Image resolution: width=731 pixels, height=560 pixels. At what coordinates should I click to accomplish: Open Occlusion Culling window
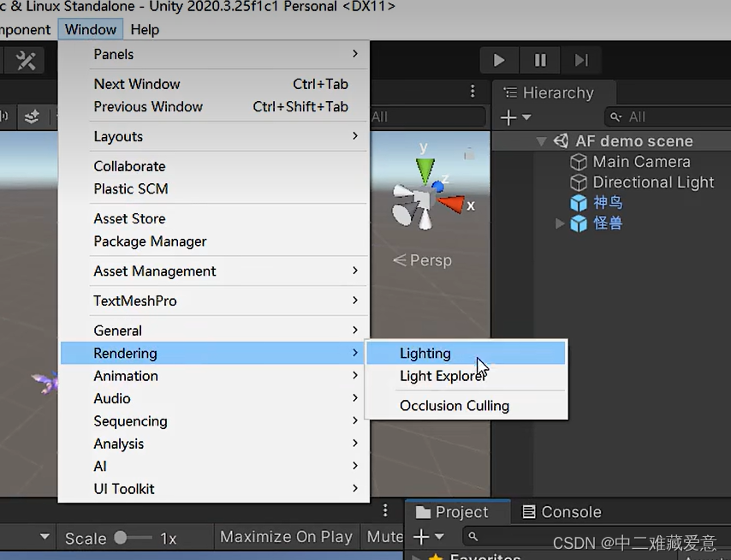pyautogui.click(x=466, y=406)
